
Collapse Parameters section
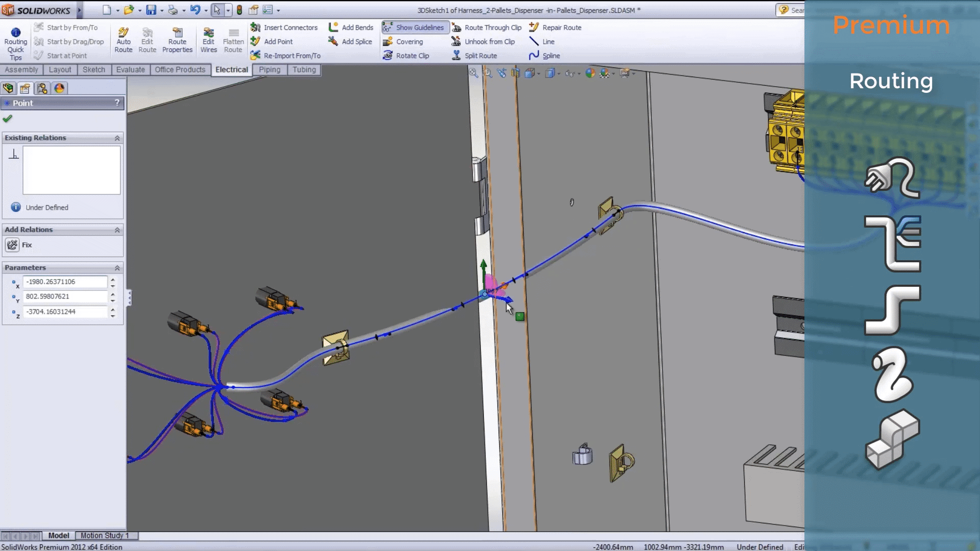[117, 268]
